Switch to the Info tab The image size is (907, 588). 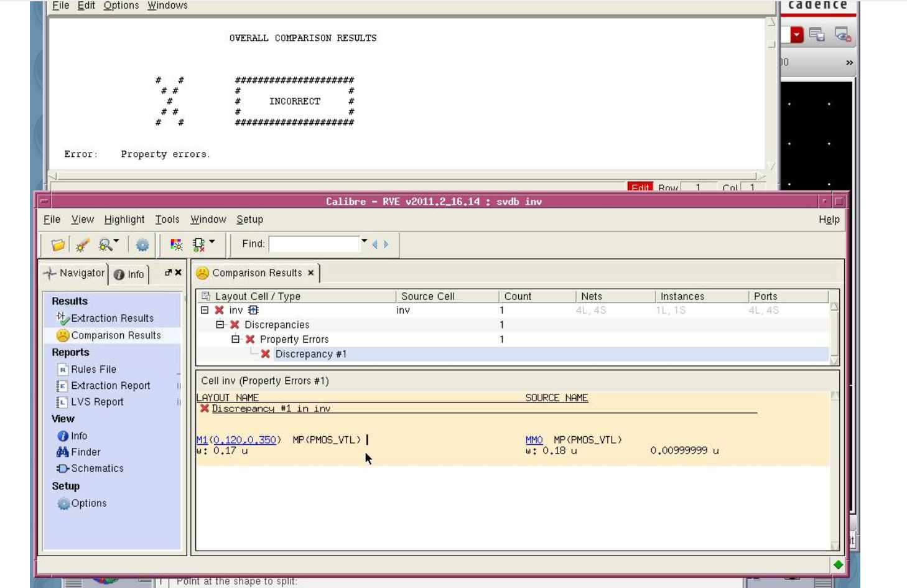tap(129, 274)
